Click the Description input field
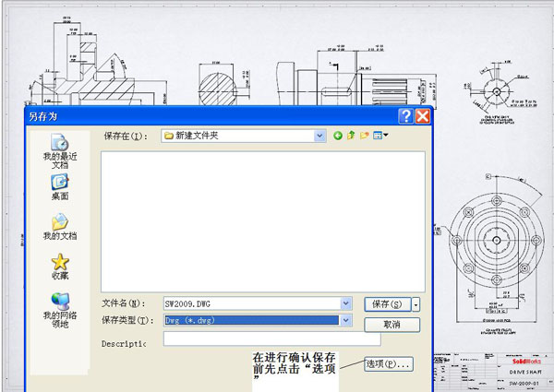This screenshot has height=392, width=554. (272, 339)
